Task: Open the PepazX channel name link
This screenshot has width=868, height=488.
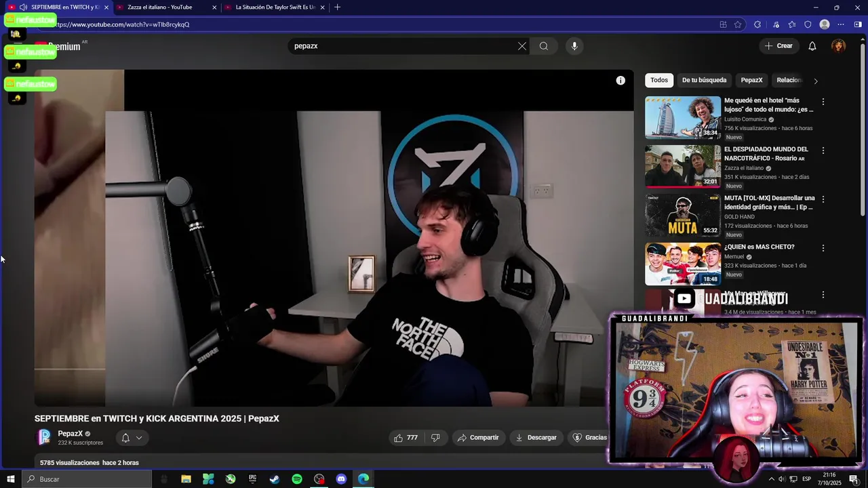Action: coord(71,434)
